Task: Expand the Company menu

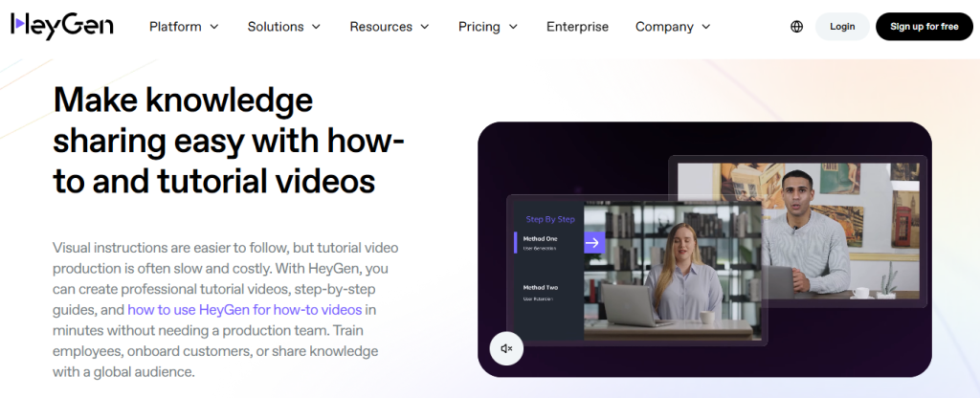Action: [x=673, y=26]
